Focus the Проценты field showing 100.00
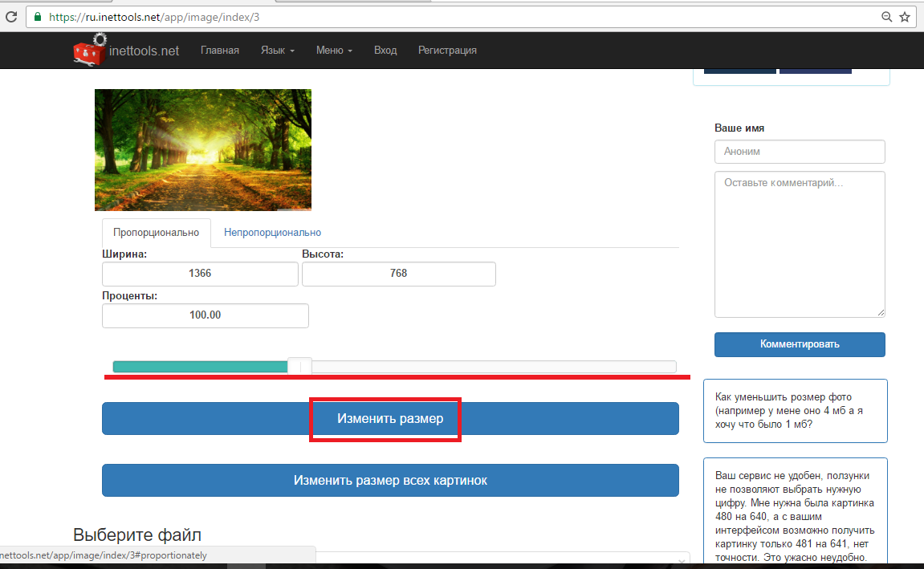Image resolution: width=924 pixels, height=569 pixels. [205, 315]
